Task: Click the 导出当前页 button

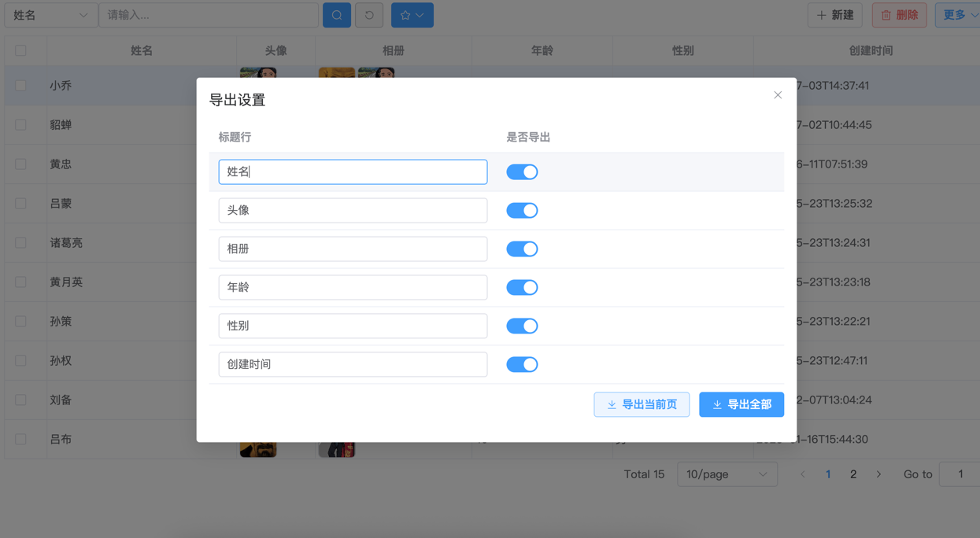Action: [642, 404]
